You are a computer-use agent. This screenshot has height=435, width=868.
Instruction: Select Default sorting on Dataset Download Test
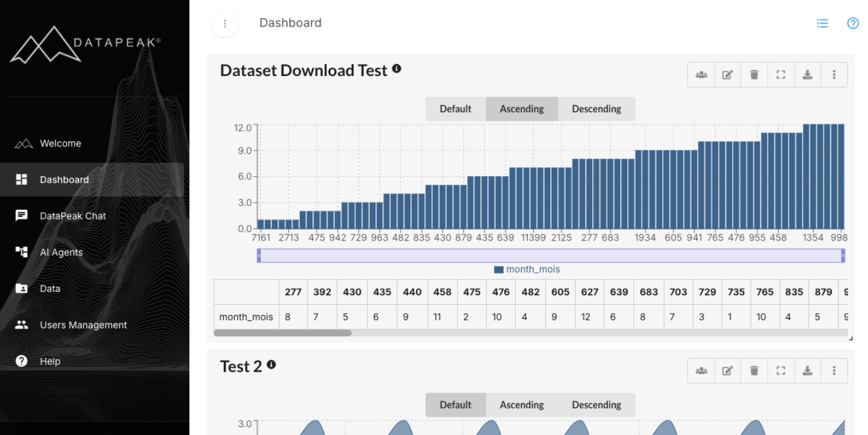click(x=455, y=109)
